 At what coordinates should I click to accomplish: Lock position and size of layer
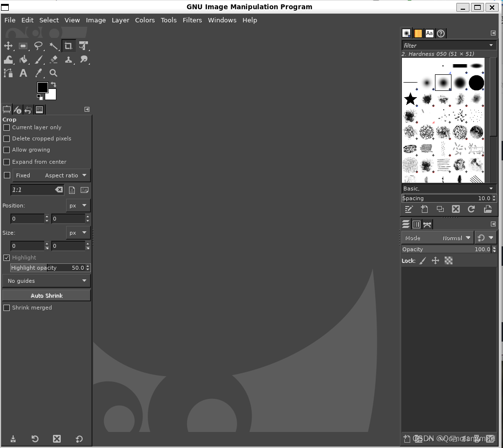[x=435, y=261]
